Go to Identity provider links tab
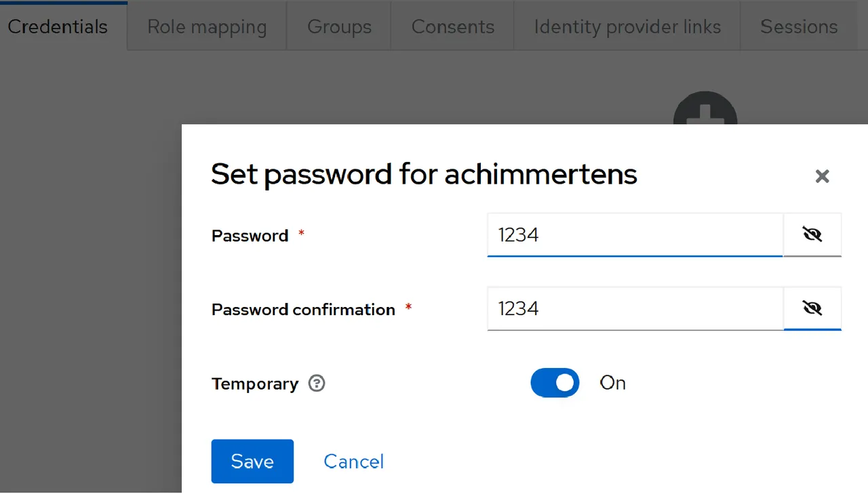This screenshot has height=494, width=868. tap(627, 26)
